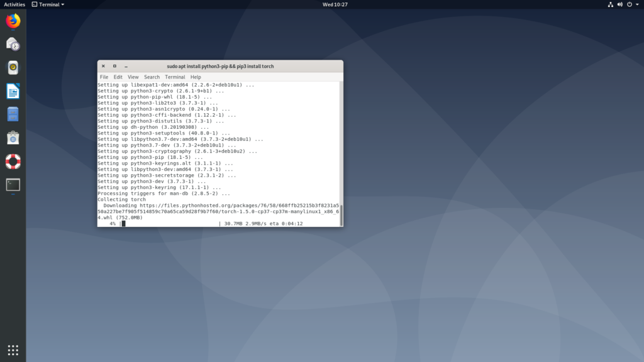Click the "Setting up dh-python" line
The image size is (644, 362).
pos(153,127)
